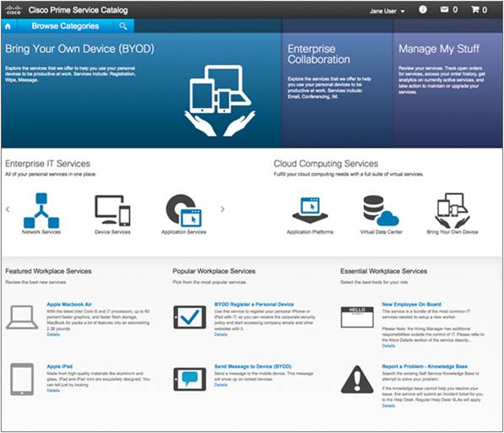504x433 pixels.
Task: Click the Cisco Prime Service Catalog title
Action: [x=79, y=10]
